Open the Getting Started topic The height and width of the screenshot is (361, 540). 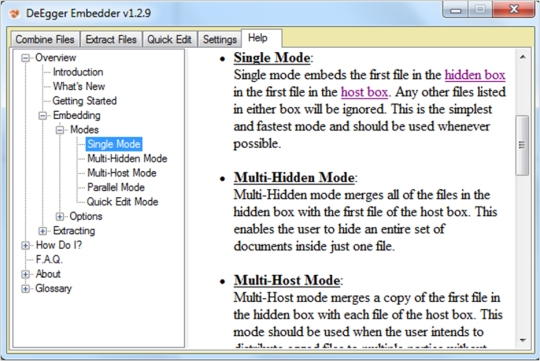(84, 101)
